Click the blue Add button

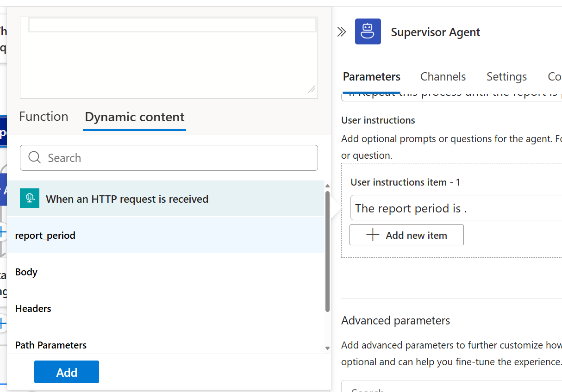[66, 372]
